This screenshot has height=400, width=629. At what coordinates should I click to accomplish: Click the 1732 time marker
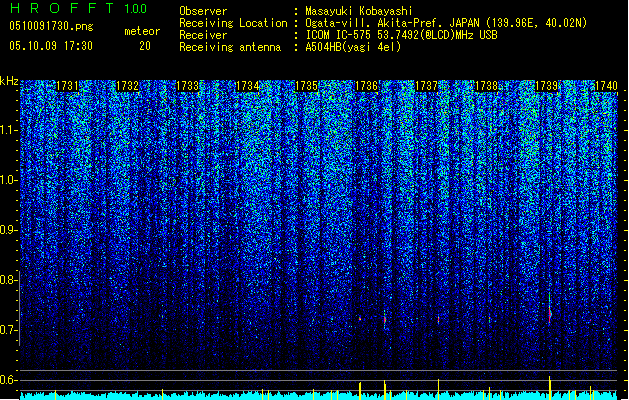127,86
